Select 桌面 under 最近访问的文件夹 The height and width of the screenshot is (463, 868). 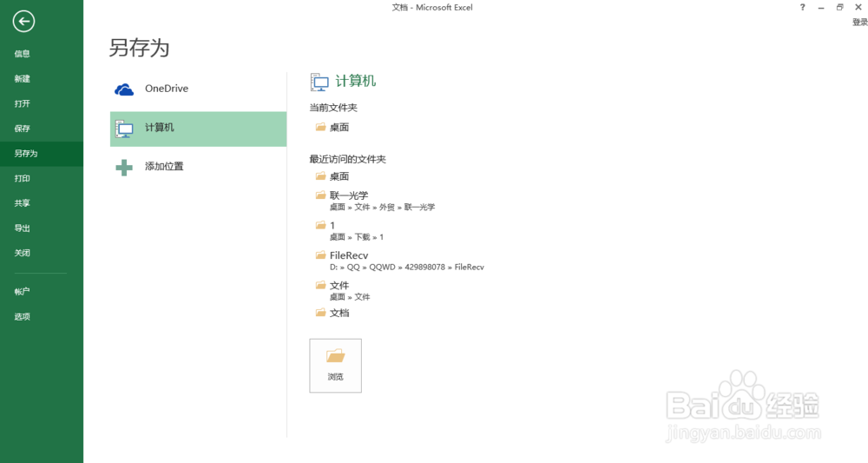tap(339, 176)
